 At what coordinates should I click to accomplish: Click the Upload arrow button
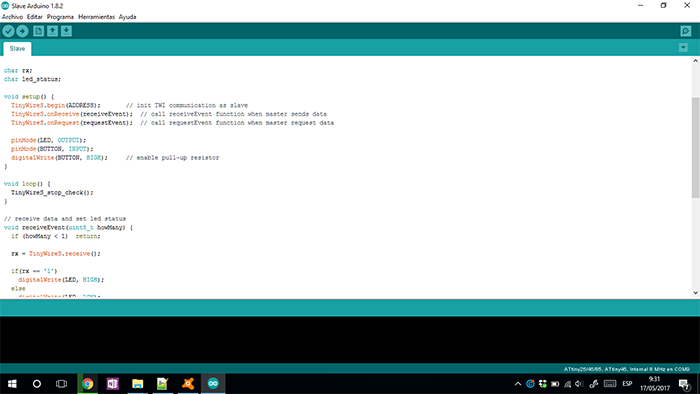point(22,31)
